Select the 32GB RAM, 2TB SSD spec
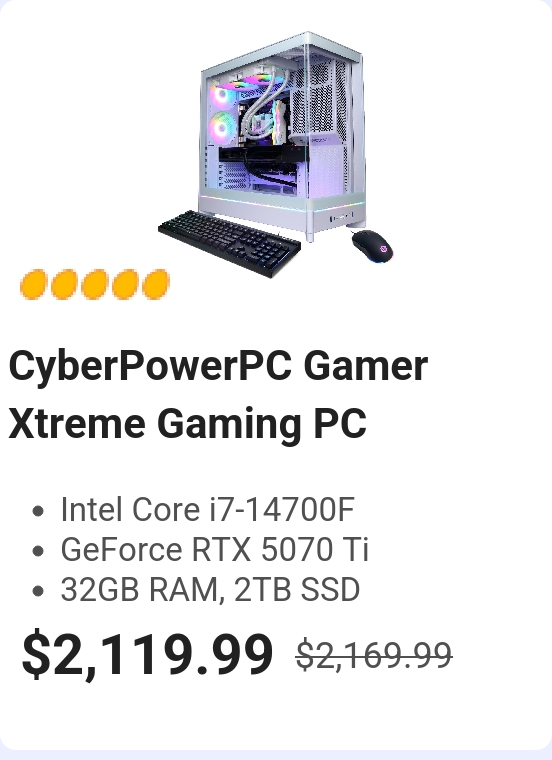Viewport: 552px width, 760px height. coord(210,589)
